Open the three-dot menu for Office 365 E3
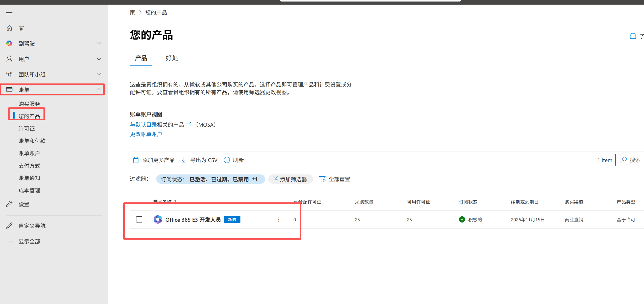 (279, 219)
